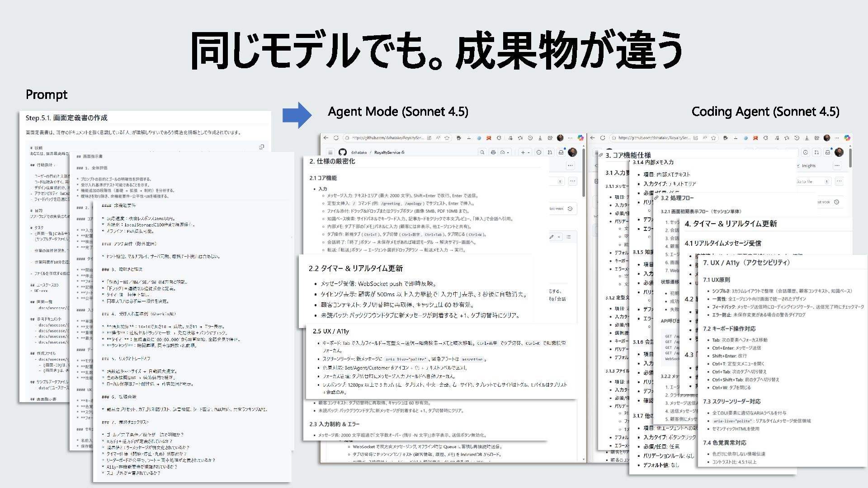
Task: Copy the prompt using copy icon
Action: [x=261, y=147]
